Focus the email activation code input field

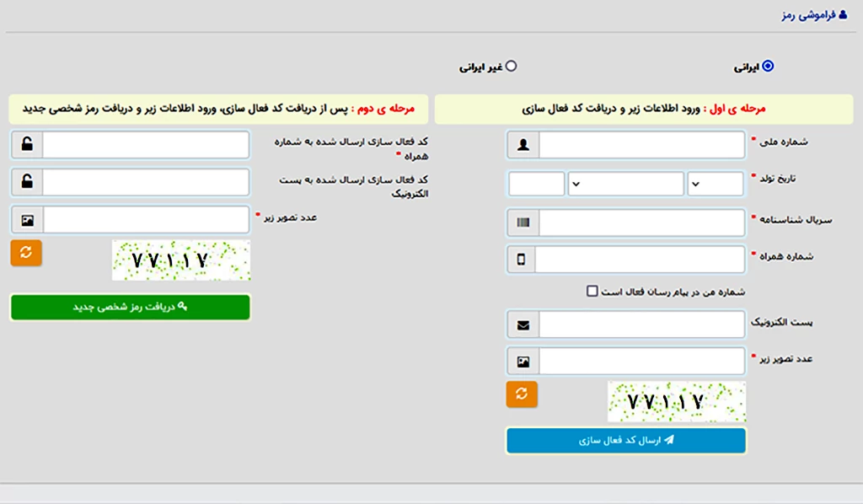pos(146,181)
